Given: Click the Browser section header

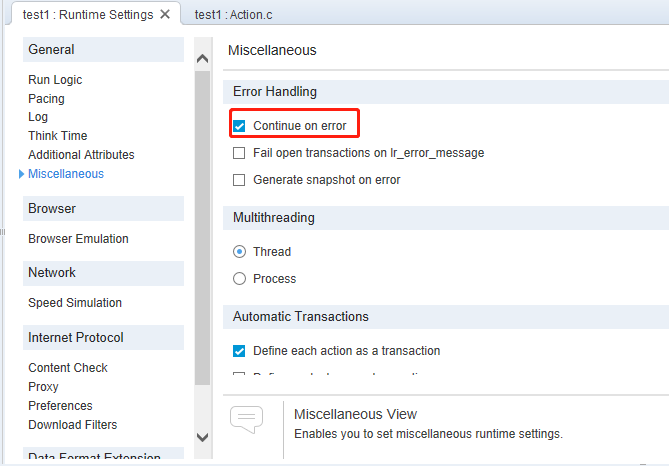Looking at the screenshot, I should pyautogui.click(x=103, y=208).
